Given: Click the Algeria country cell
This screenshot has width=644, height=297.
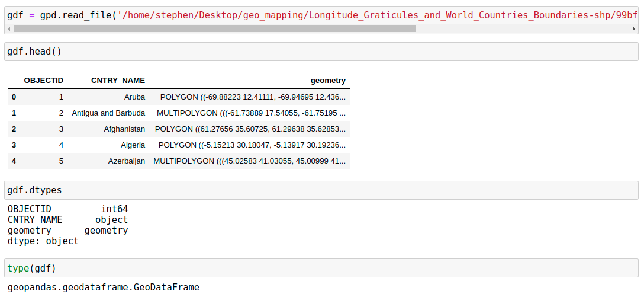Looking at the screenshot, I should click(x=133, y=145).
